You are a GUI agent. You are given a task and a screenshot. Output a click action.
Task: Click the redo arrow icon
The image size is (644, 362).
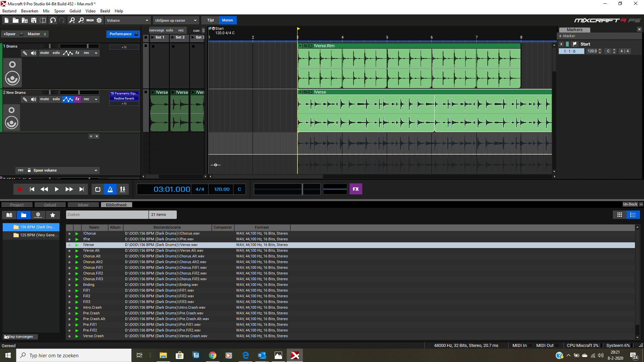click(x=62, y=20)
